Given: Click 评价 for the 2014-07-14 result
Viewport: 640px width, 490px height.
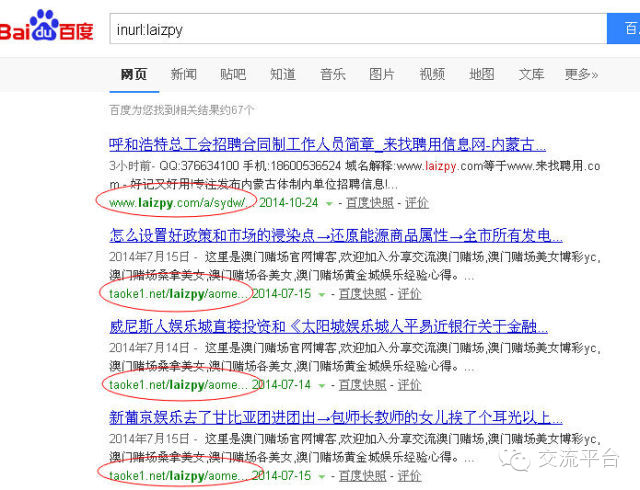Looking at the screenshot, I should pos(409,385).
